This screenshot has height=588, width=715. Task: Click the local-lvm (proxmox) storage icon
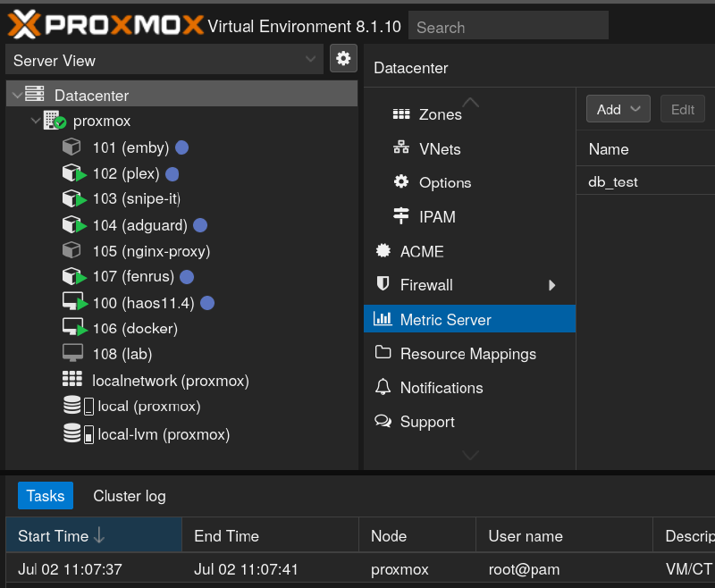click(x=78, y=434)
